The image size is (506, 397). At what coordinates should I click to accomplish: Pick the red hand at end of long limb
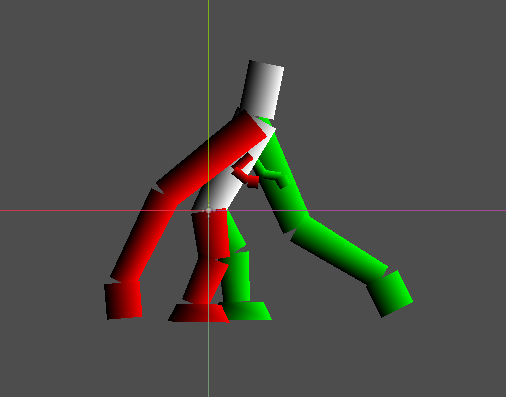coord(123,301)
